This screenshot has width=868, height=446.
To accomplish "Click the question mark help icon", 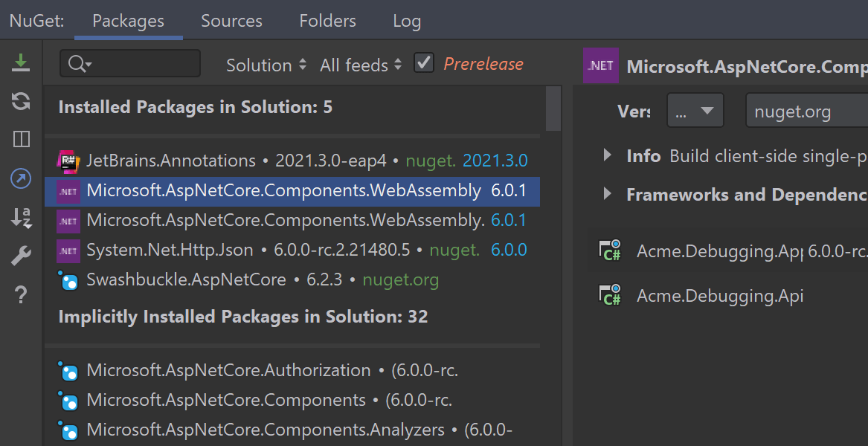I will tap(21, 295).
